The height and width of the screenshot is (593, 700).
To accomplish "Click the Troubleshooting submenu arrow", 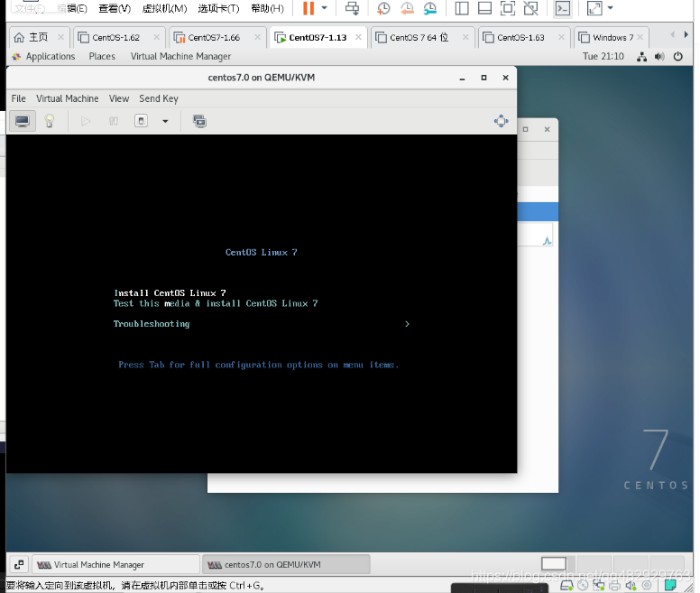I will 407,324.
